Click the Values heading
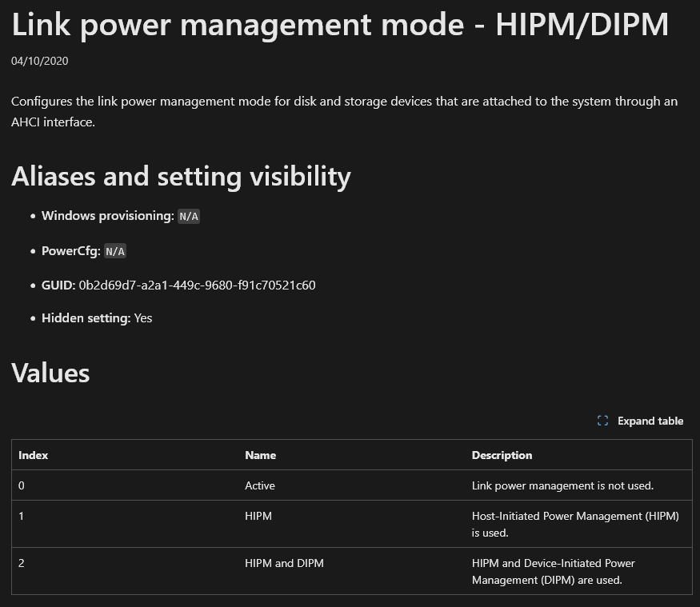This screenshot has width=700, height=607. click(x=50, y=373)
